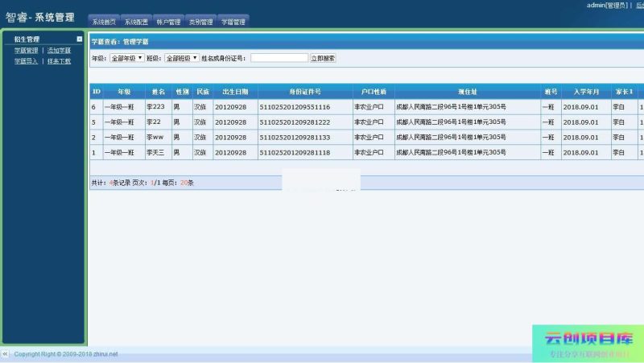This screenshot has width=644, height=363.
Task: Go to the 类别管理 tab
Action: (x=200, y=23)
